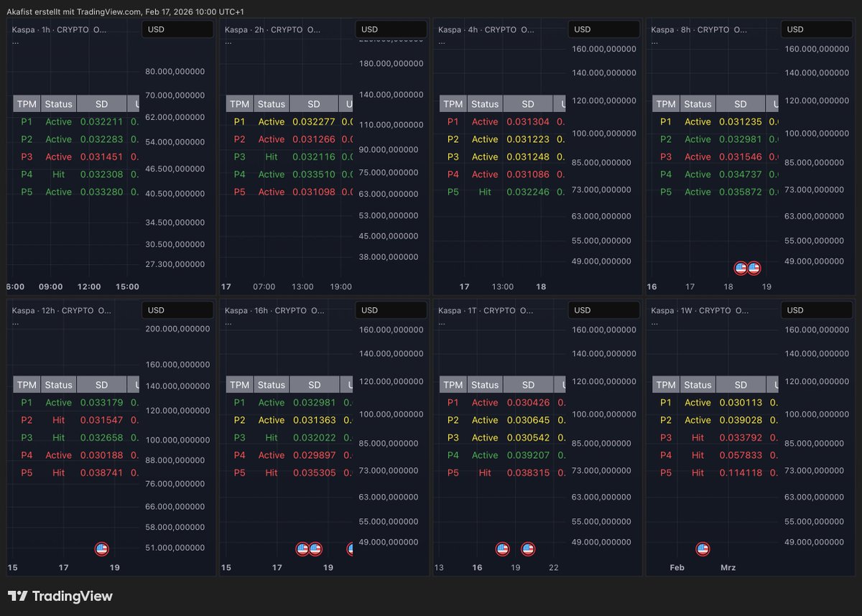Click the P5 label in the 4h chart table
This screenshot has height=616, width=862.
click(453, 192)
